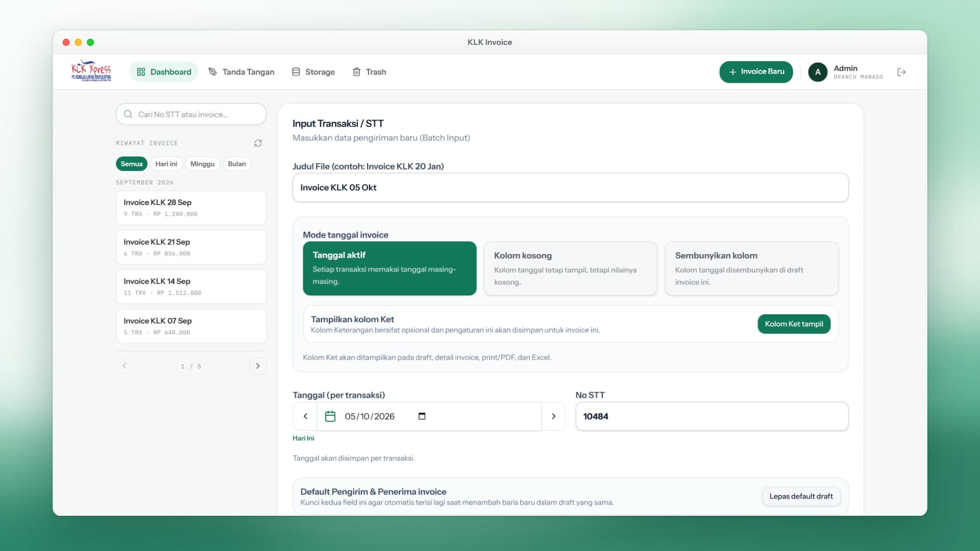Go to next invoice history page
The width and height of the screenshot is (980, 551).
(258, 366)
